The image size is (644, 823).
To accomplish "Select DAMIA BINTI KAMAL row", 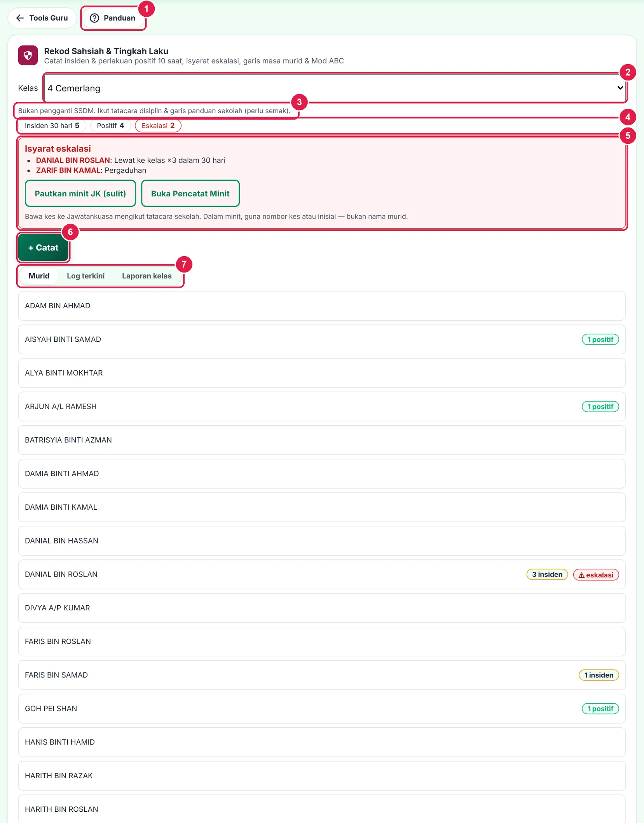I will tap(322, 507).
